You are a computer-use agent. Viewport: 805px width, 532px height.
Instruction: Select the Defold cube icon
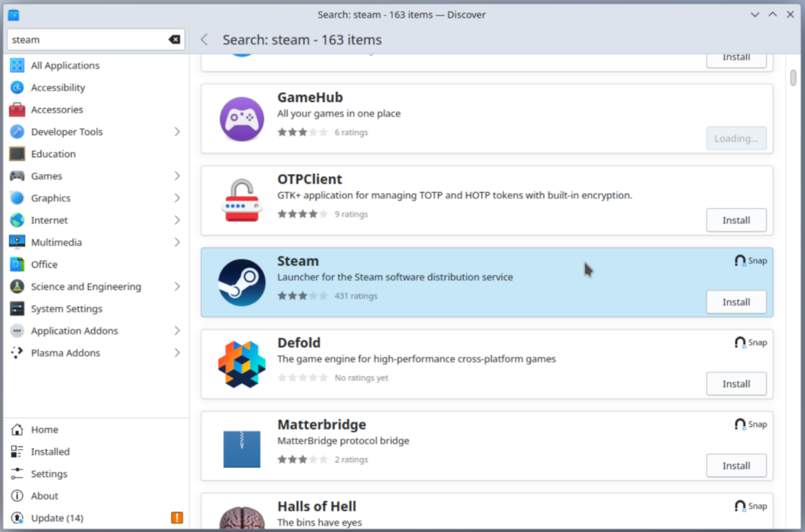click(x=242, y=364)
